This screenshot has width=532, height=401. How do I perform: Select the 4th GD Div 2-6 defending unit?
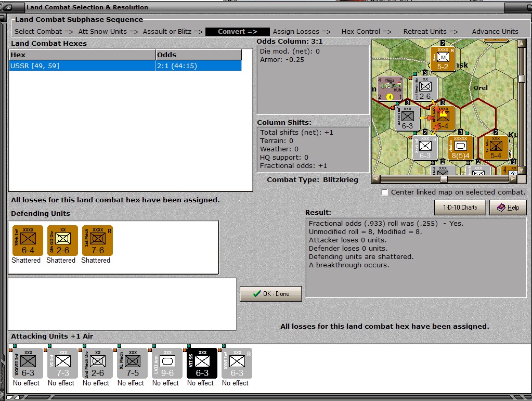[x=62, y=240]
